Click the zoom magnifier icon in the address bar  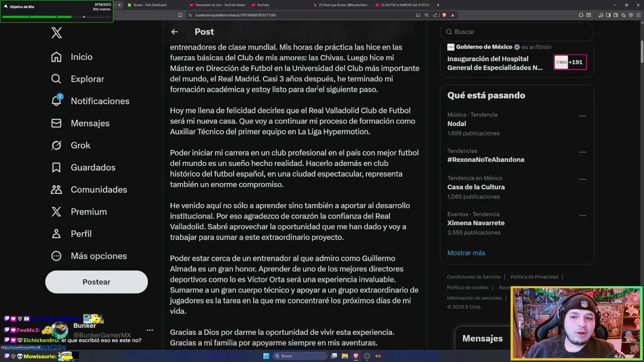pos(427,15)
